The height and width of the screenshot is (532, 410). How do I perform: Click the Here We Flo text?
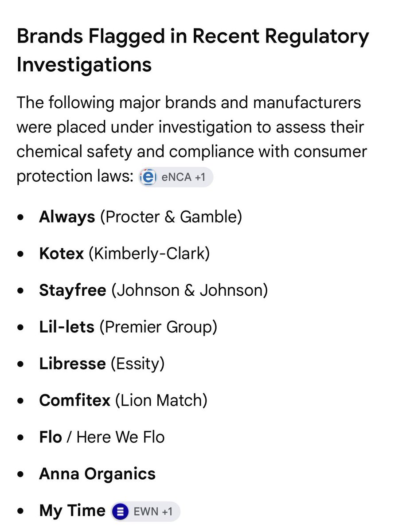121,438
